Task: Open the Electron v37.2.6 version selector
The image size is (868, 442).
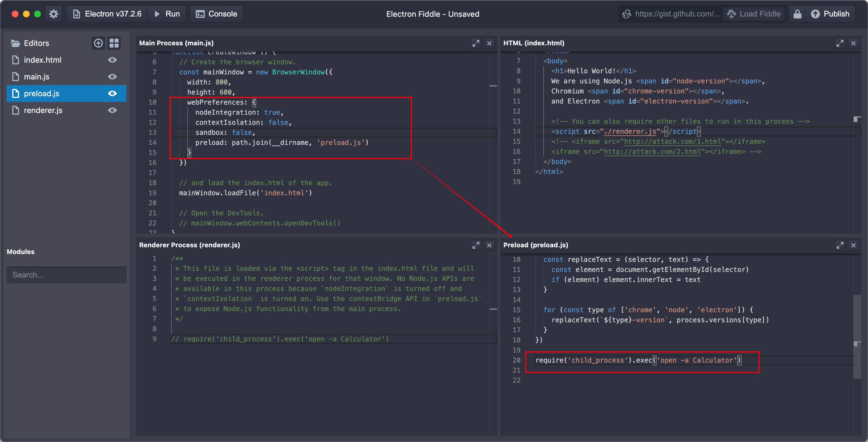Action: 107,14
